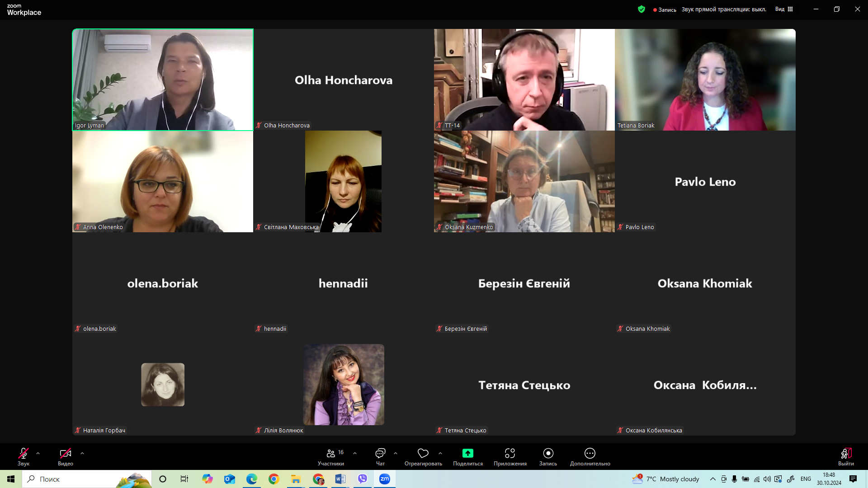Select Igor Lyman's video tile

coord(163,80)
